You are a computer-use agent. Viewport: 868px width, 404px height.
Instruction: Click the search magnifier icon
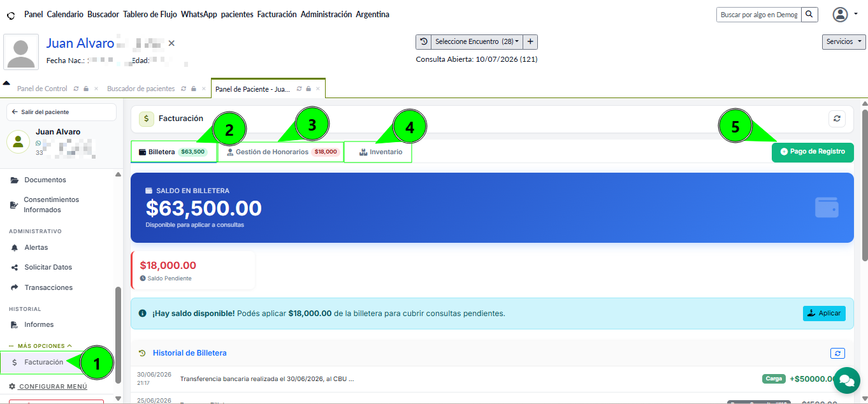click(x=809, y=14)
